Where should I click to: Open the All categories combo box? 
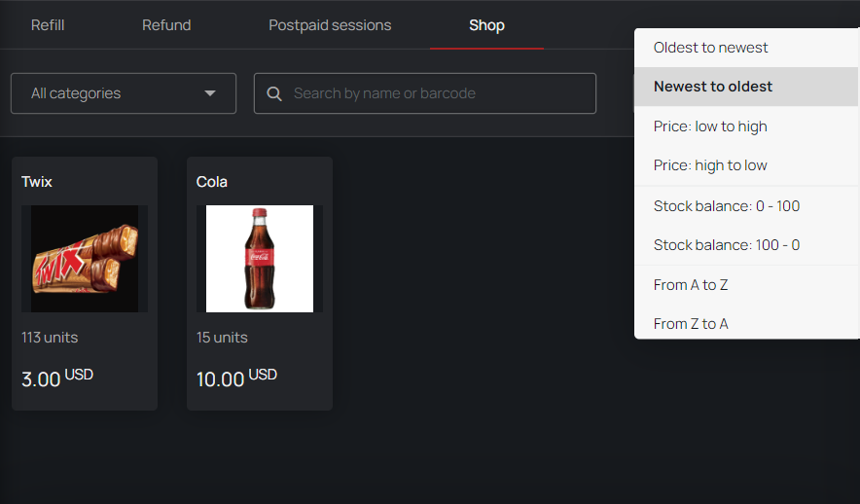pos(124,93)
